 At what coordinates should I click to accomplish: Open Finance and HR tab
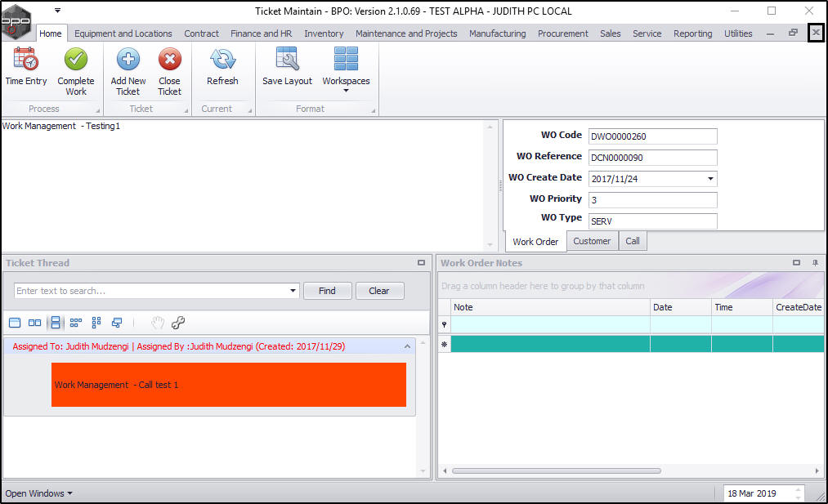tap(261, 33)
